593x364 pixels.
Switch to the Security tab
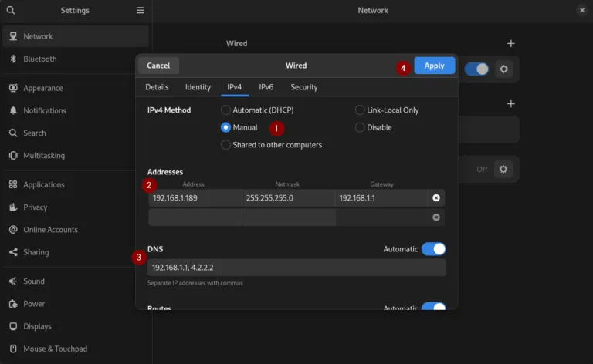tap(304, 87)
